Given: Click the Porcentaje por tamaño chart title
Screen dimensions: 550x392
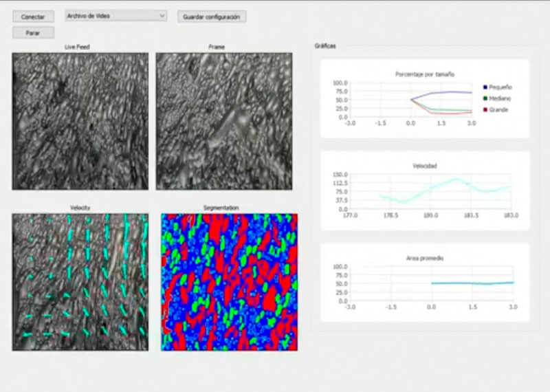Looking at the screenshot, I should point(425,74).
